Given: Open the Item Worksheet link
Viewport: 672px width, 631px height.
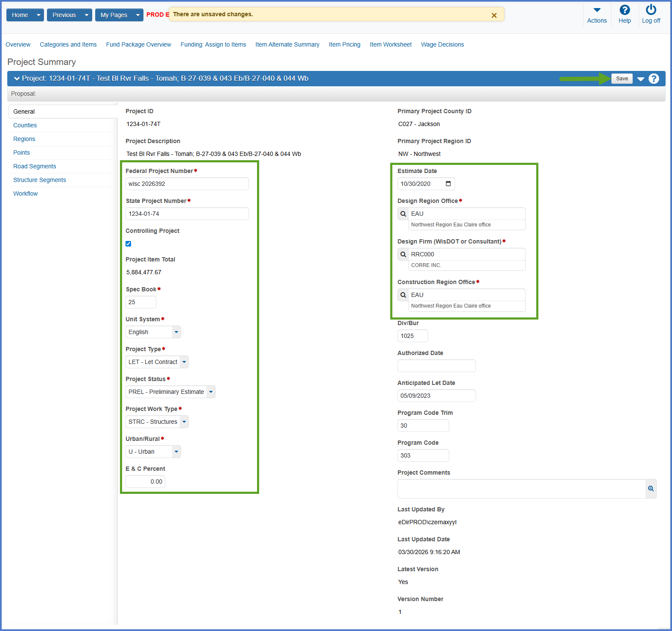Looking at the screenshot, I should pos(390,44).
